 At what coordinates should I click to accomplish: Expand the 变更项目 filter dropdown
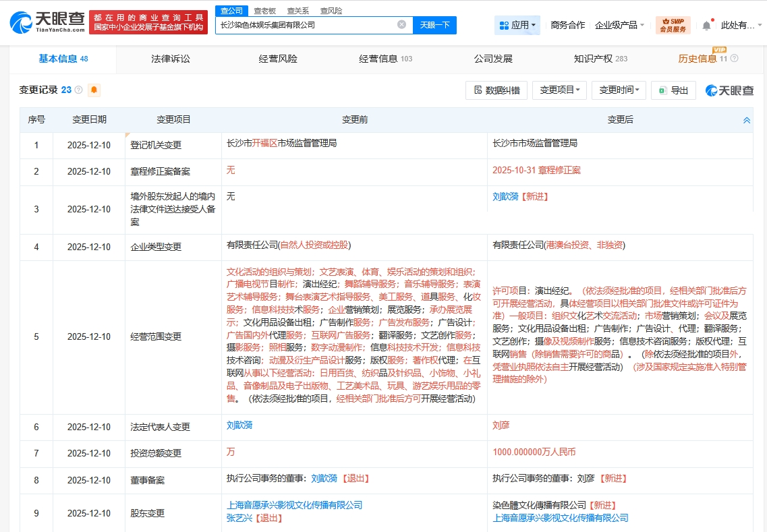click(x=559, y=90)
